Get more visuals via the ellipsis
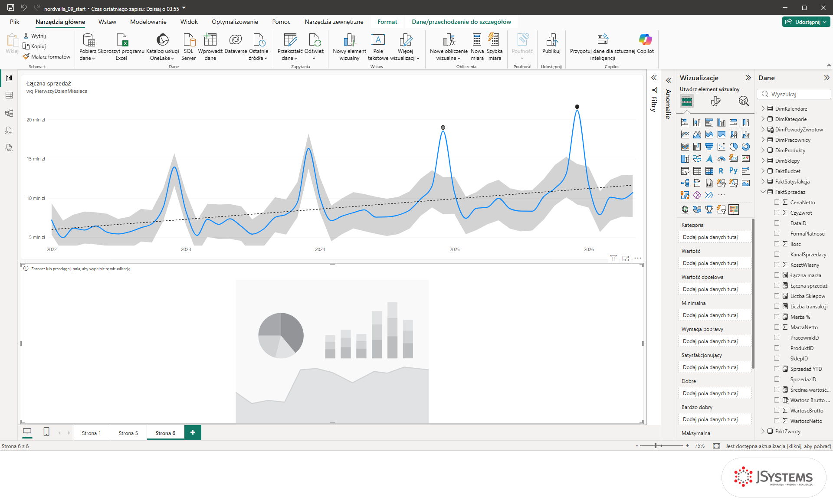The height and width of the screenshot is (504, 833). click(721, 195)
